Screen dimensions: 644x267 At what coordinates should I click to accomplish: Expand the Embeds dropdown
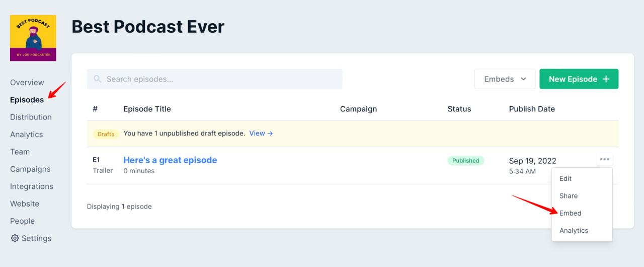click(505, 79)
